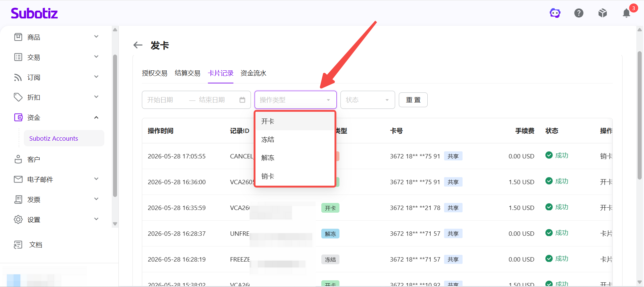The image size is (644, 287).
Task: Click the 设置 gear icon
Action: (18, 219)
